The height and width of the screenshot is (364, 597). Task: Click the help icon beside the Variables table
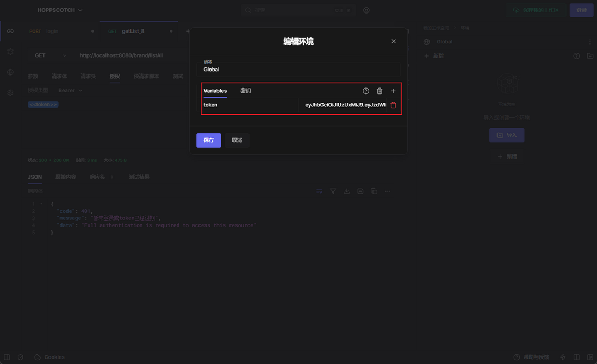click(x=364, y=91)
